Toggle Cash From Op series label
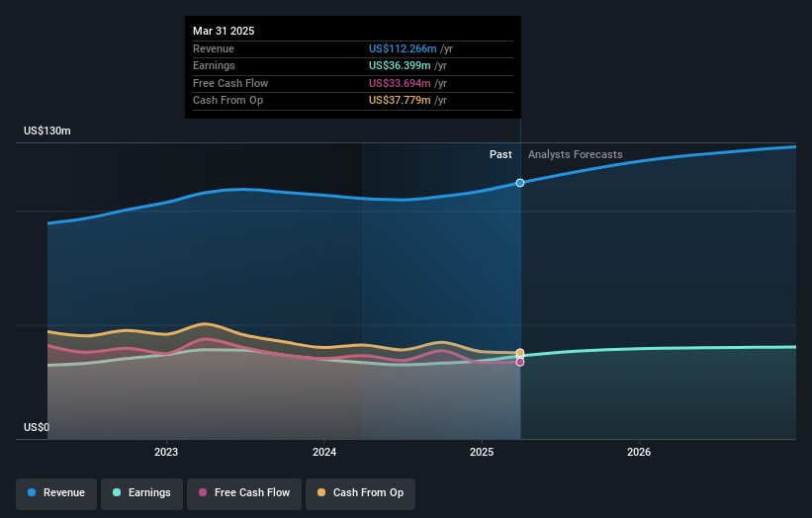 pyautogui.click(x=368, y=492)
